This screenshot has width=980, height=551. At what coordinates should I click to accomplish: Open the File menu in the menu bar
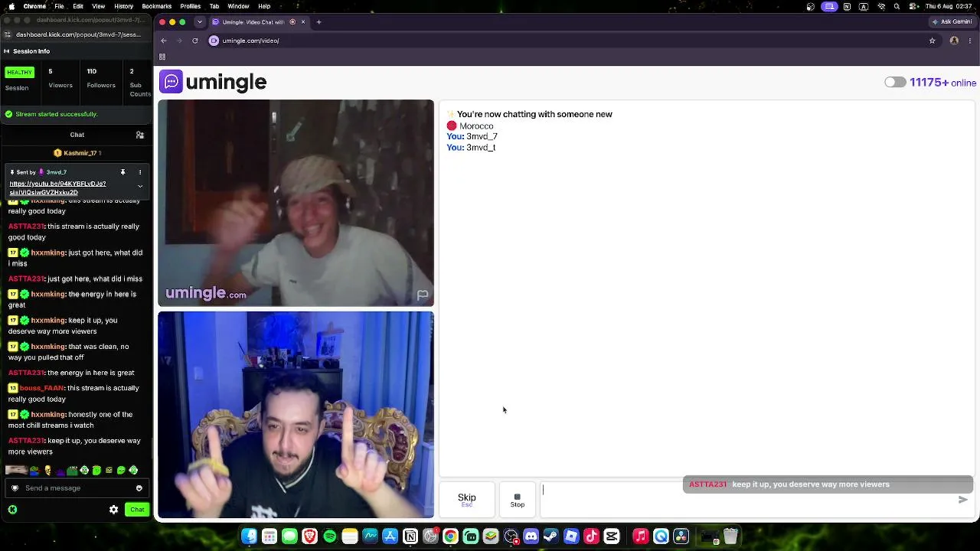[x=59, y=6]
